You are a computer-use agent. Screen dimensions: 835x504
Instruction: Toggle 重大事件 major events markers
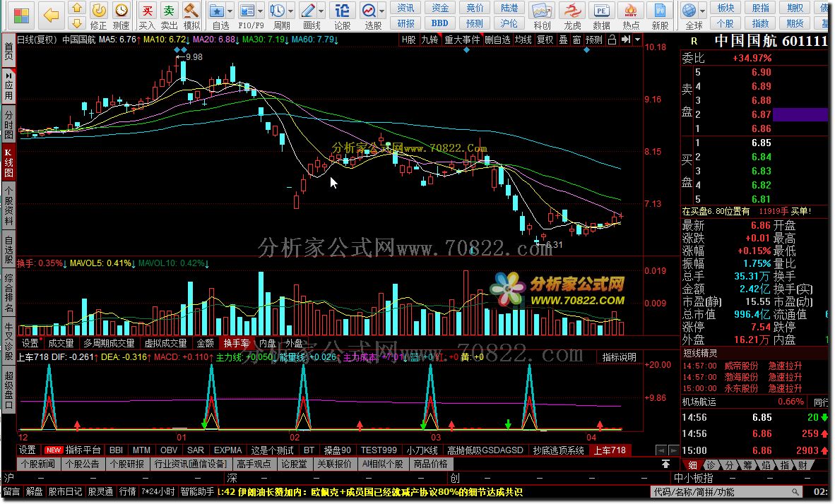tap(462, 40)
